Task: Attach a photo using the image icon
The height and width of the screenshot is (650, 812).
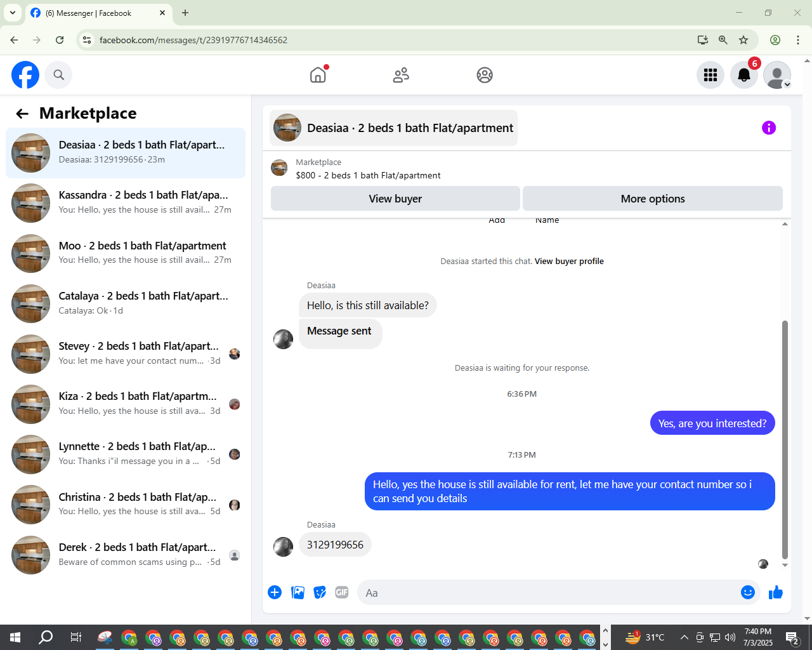Action: pyautogui.click(x=298, y=592)
